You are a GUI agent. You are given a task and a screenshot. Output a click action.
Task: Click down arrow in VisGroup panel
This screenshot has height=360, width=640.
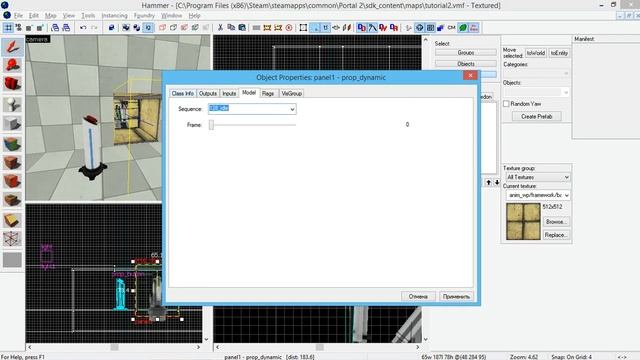click(x=497, y=182)
